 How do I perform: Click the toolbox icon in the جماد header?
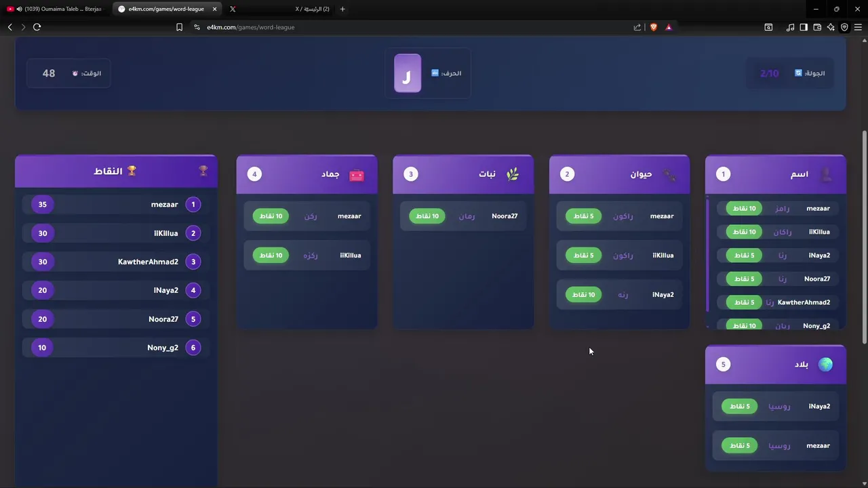(357, 175)
